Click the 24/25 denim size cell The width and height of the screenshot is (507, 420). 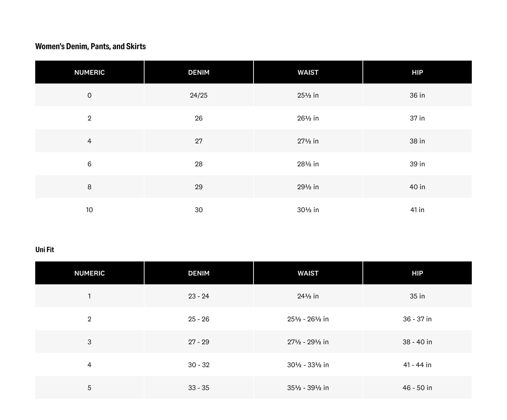[199, 95]
